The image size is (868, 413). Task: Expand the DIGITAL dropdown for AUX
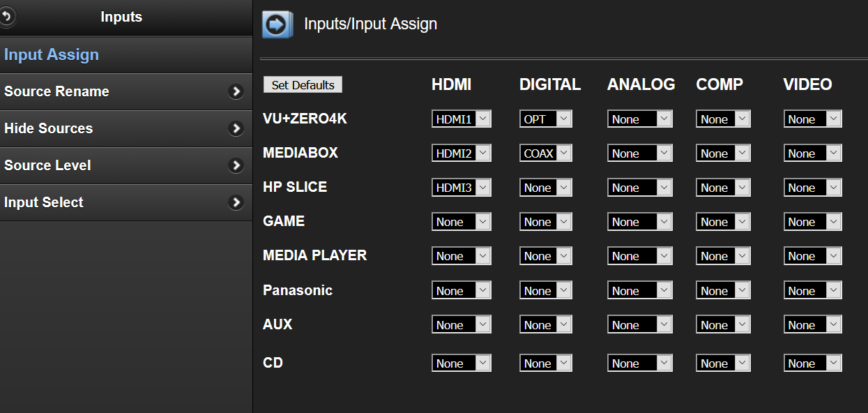[x=545, y=325]
